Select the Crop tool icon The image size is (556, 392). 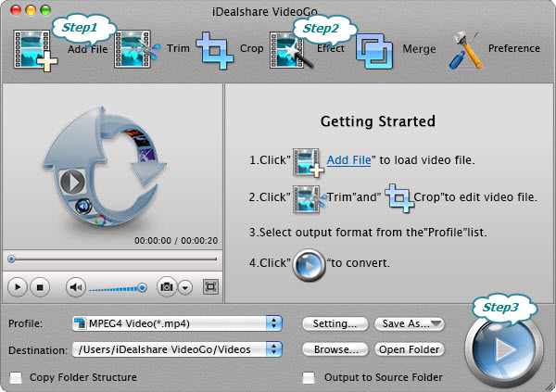point(215,50)
